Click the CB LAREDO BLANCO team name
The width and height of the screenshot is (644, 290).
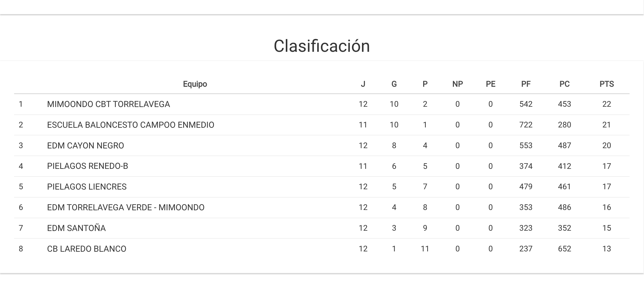(87, 249)
